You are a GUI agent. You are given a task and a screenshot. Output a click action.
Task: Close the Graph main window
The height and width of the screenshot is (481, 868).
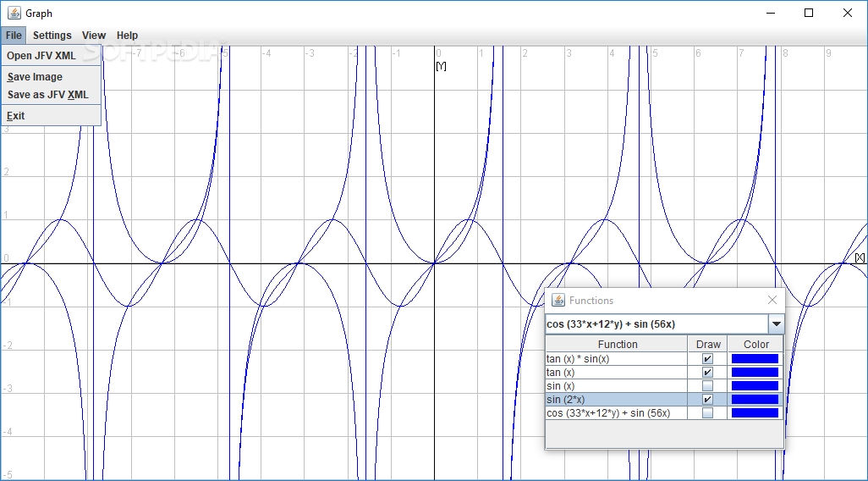tap(848, 13)
